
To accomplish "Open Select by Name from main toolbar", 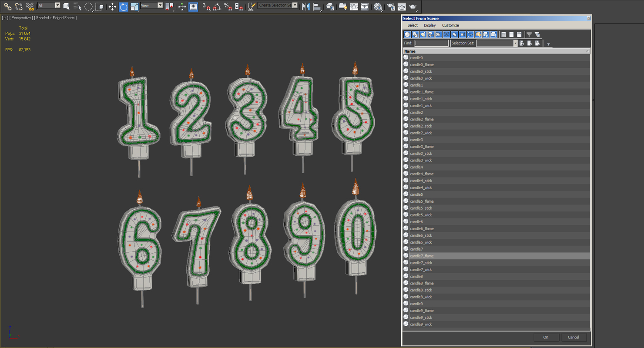I will click(x=77, y=6).
